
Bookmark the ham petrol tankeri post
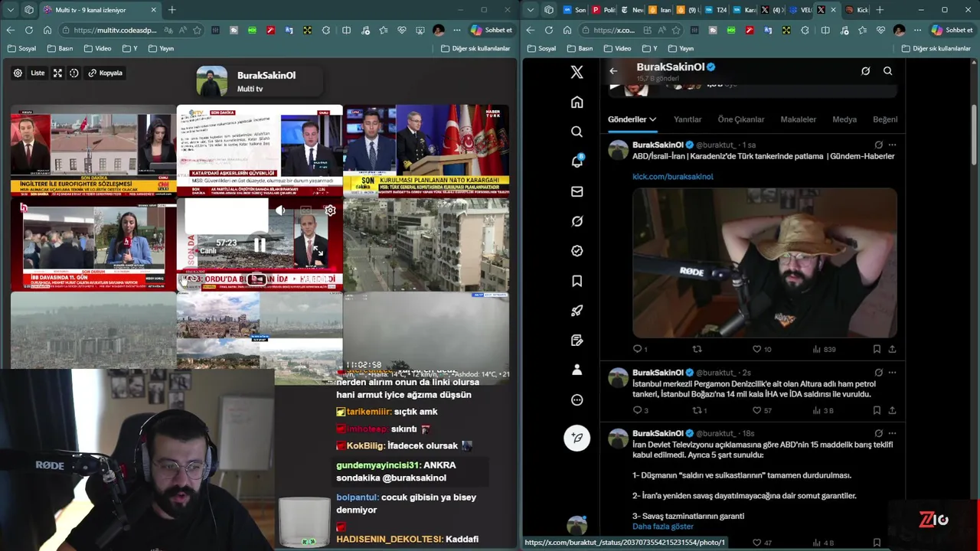coord(877,410)
